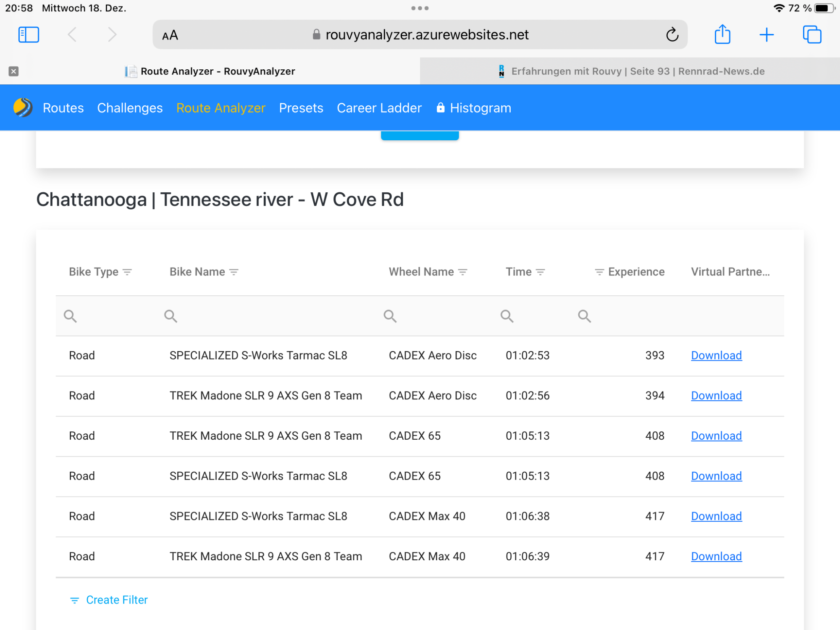The width and height of the screenshot is (840, 630).
Task: Download partner for 01:02:56 row
Action: tap(717, 396)
